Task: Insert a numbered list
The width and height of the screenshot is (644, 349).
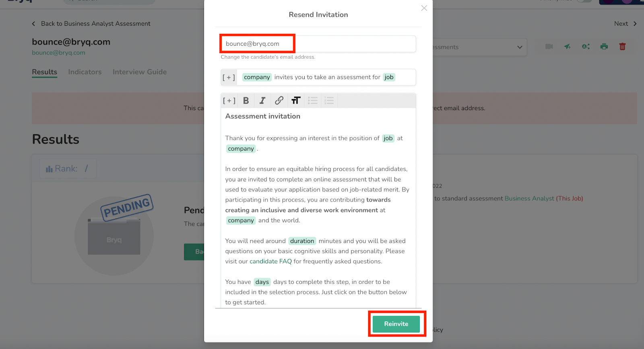Action: tap(329, 101)
